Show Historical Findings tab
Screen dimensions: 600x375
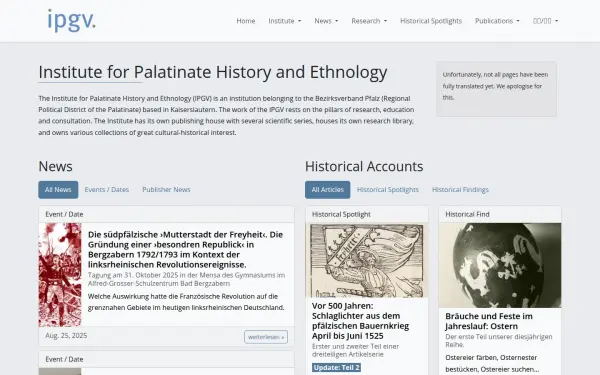[x=460, y=190]
